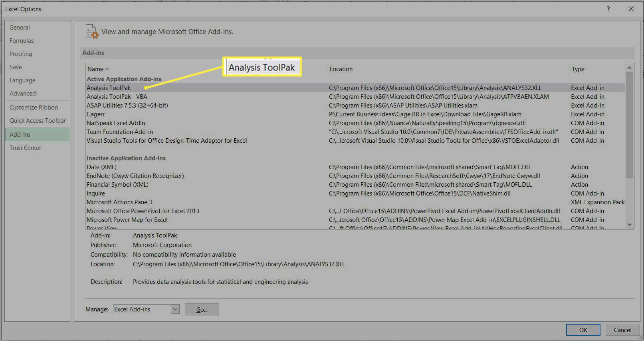
Task: Click the XML Expansion Pack type cell
Action: (x=598, y=202)
